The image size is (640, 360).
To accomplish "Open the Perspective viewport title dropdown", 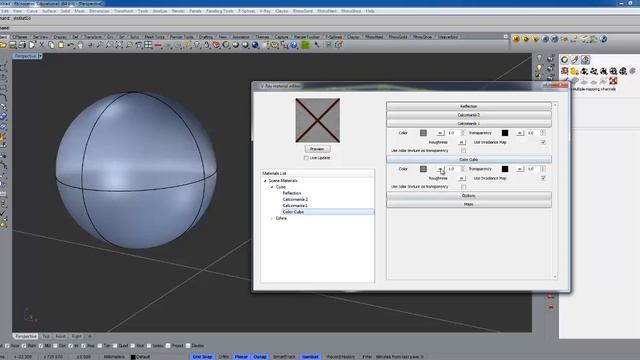I will [x=40, y=56].
